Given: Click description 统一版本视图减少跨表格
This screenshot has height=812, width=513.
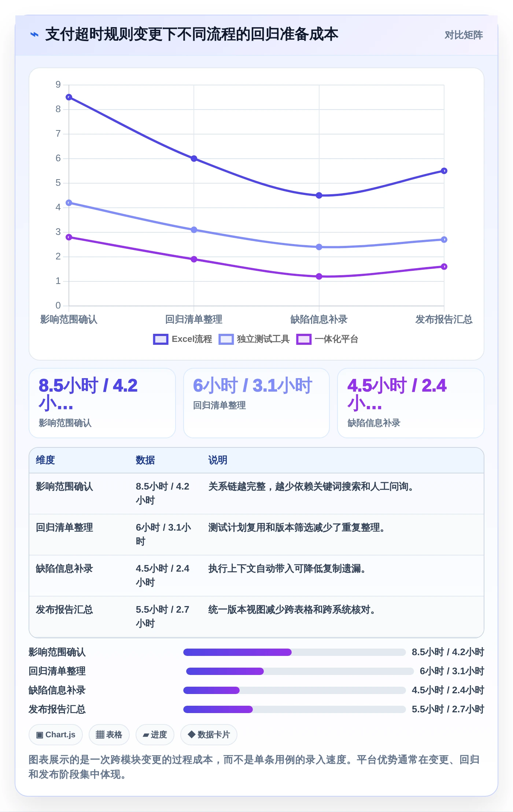Looking at the screenshot, I should pos(292,610).
